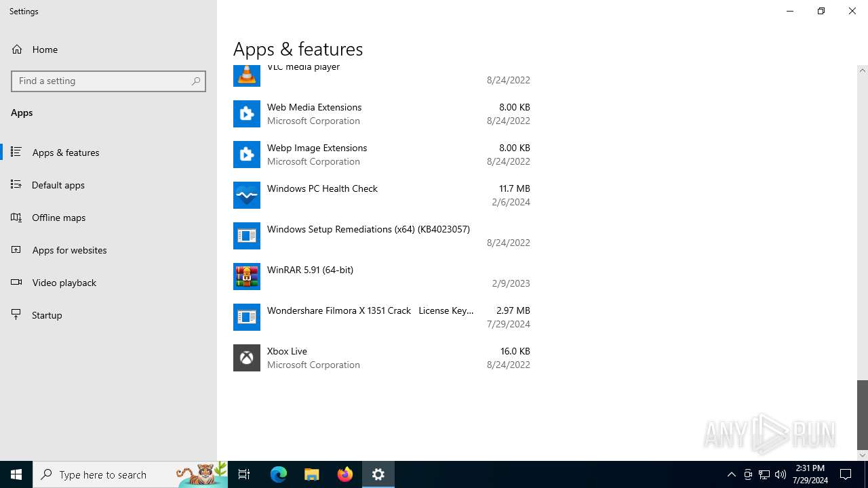
Task: Click the Find a setting search box
Action: click(108, 81)
